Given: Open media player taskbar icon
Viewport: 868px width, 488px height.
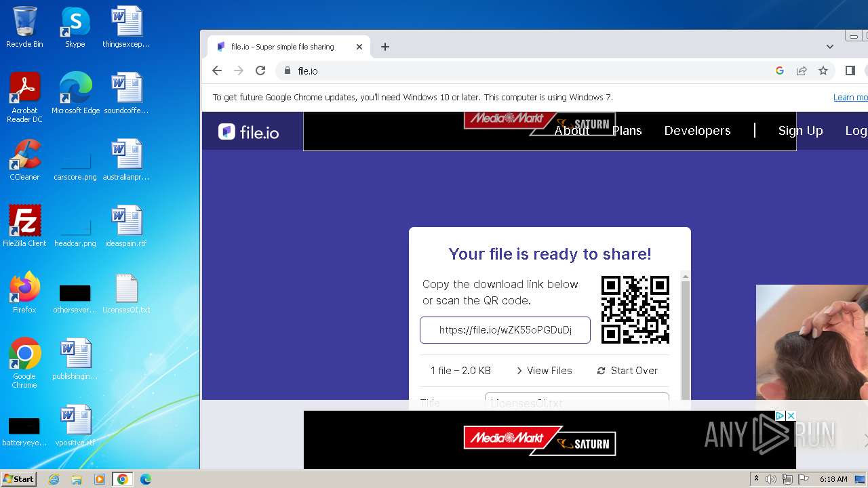Looking at the screenshot, I should pos(100,479).
